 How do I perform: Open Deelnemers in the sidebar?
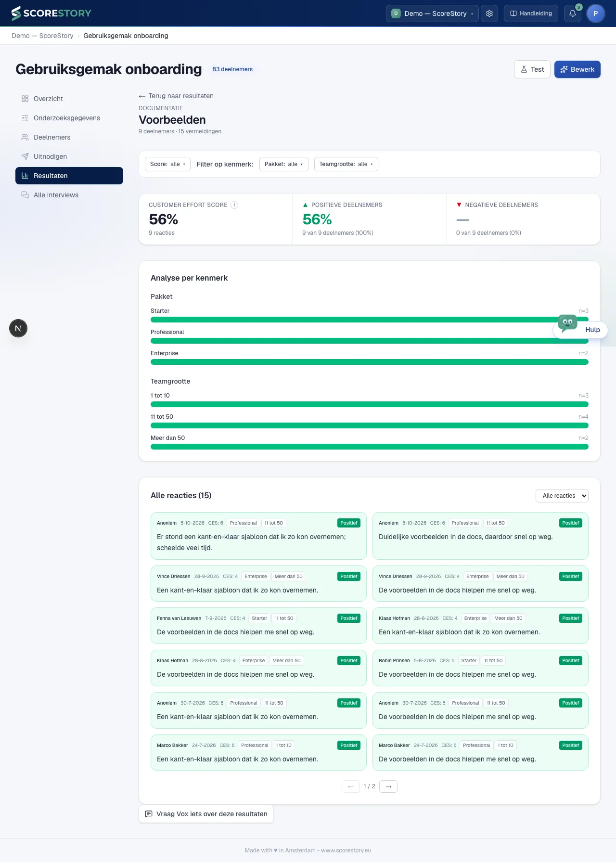point(69,137)
